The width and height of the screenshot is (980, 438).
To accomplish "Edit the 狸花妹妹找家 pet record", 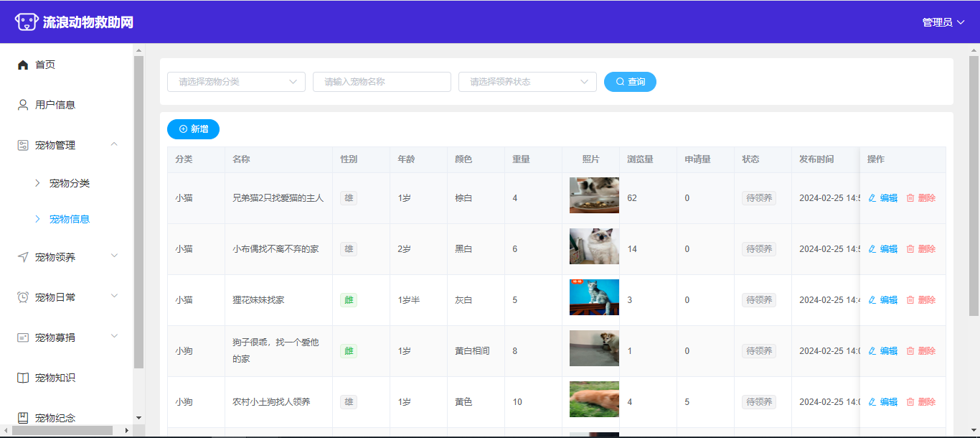I will 883,300.
